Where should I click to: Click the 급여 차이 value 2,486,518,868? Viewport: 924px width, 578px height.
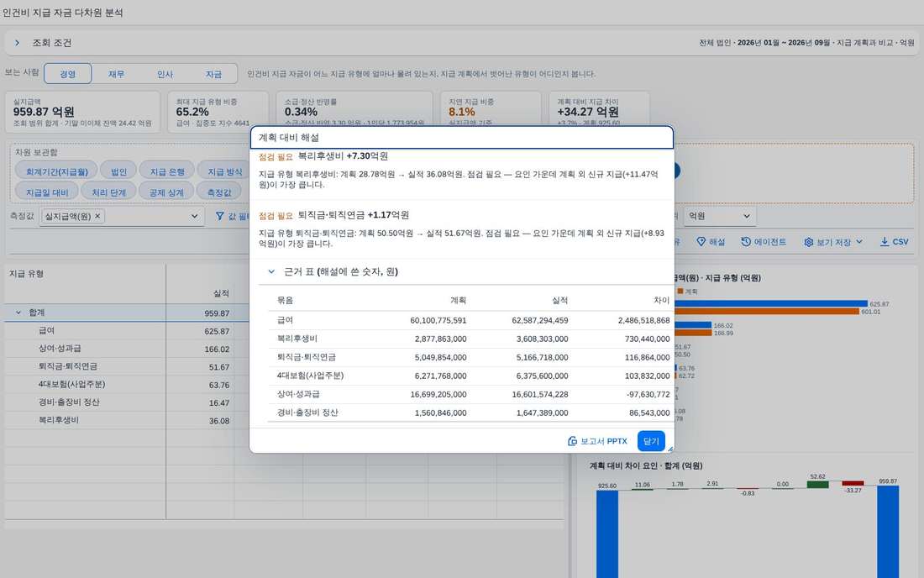[x=643, y=321]
